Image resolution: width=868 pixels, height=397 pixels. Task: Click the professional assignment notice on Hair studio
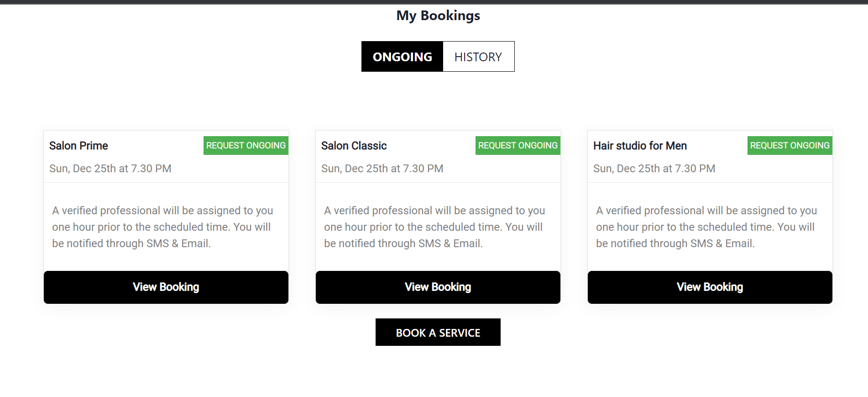click(x=706, y=227)
